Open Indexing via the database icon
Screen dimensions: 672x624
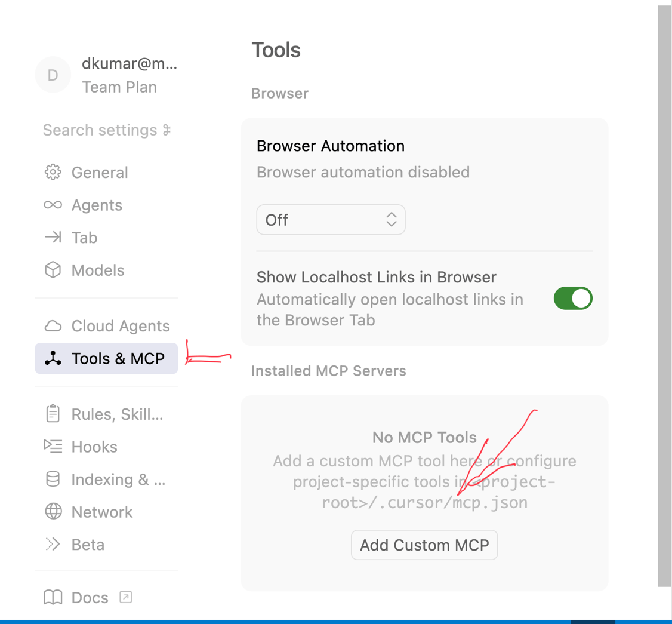[x=53, y=479]
